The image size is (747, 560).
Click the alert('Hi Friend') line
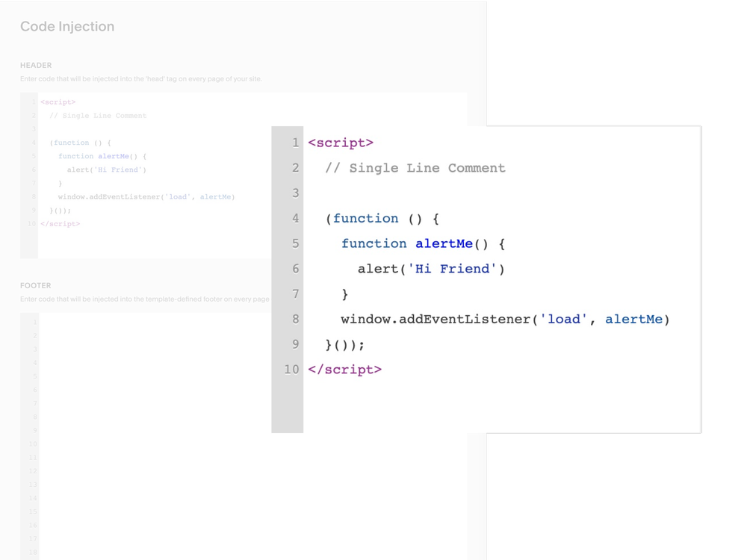pyautogui.click(x=431, y=269)
